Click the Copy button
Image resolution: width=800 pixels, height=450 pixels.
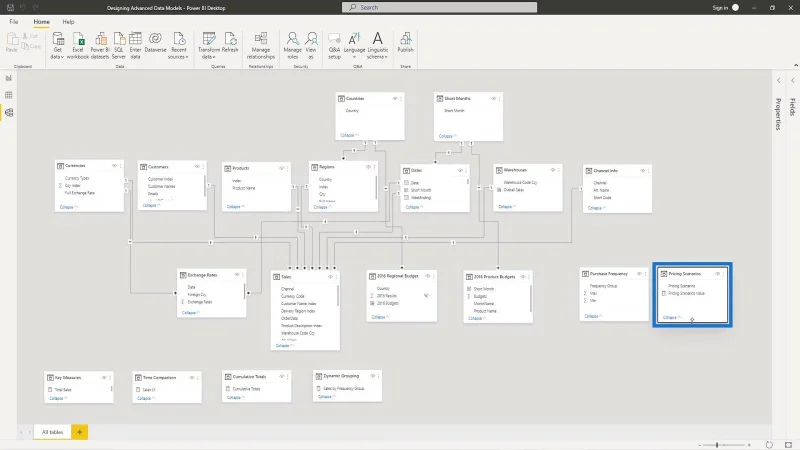pyautogui.click(x=32, y=46)
